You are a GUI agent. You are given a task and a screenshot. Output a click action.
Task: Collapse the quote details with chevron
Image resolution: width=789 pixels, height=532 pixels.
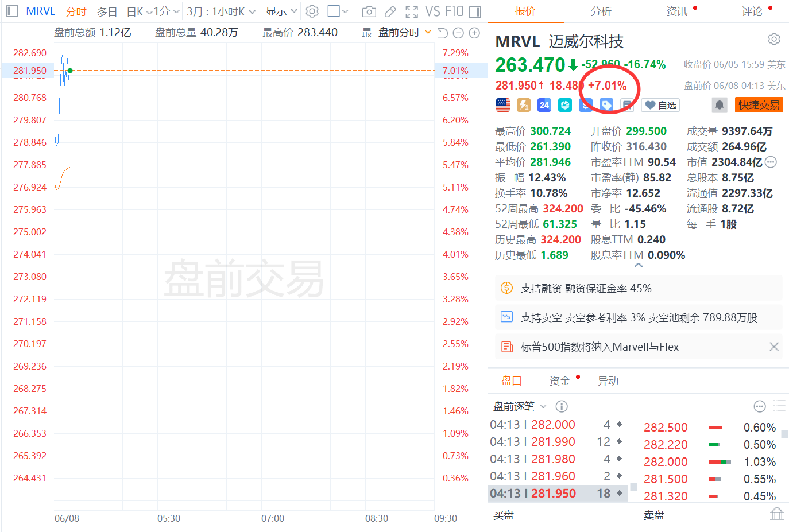pyautogui.click(x=639, y=265)
